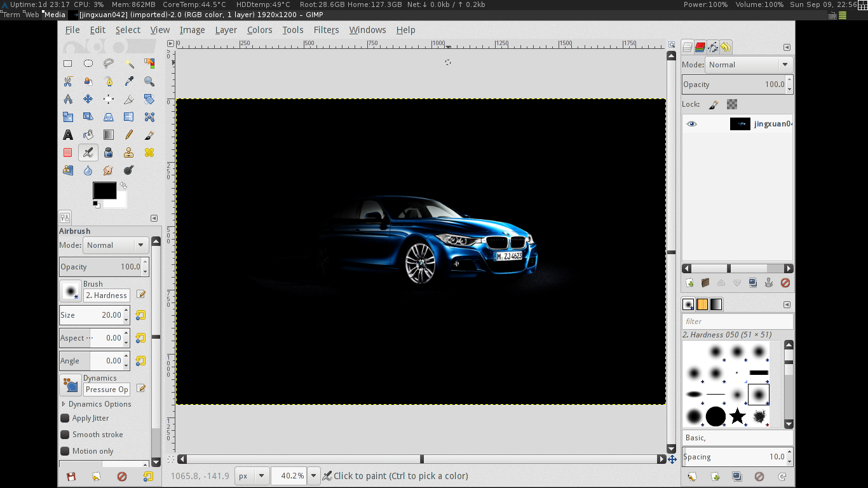Select the Pencil tool
Screen dimensions: 868x488
click(129, 135)
